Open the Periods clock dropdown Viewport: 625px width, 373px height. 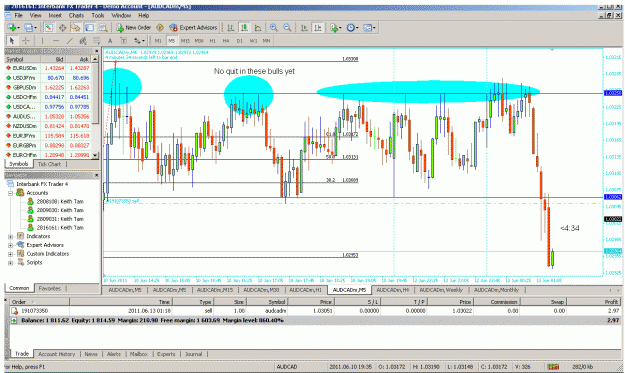pyautogui.click(x=352, y=27)
